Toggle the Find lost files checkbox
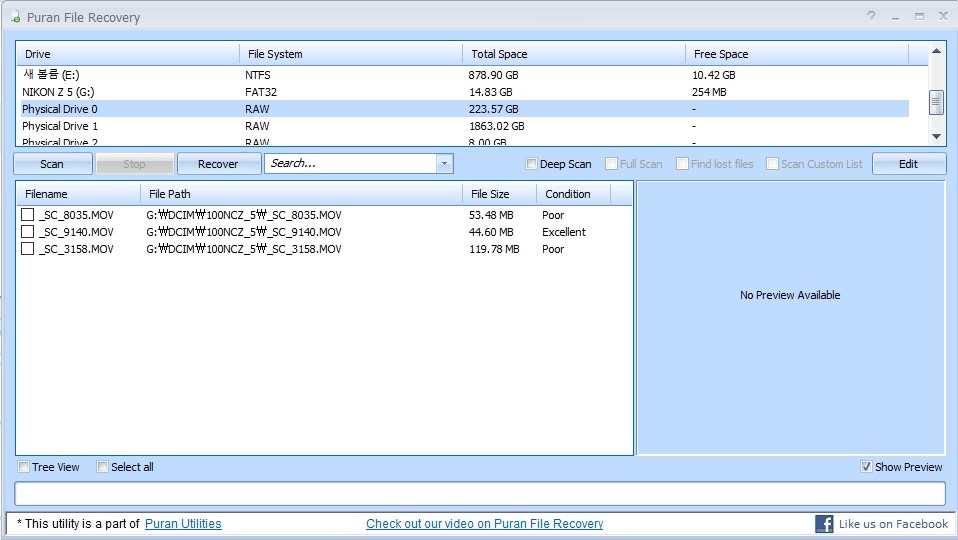Screen dimensions: 958x540 682,164
